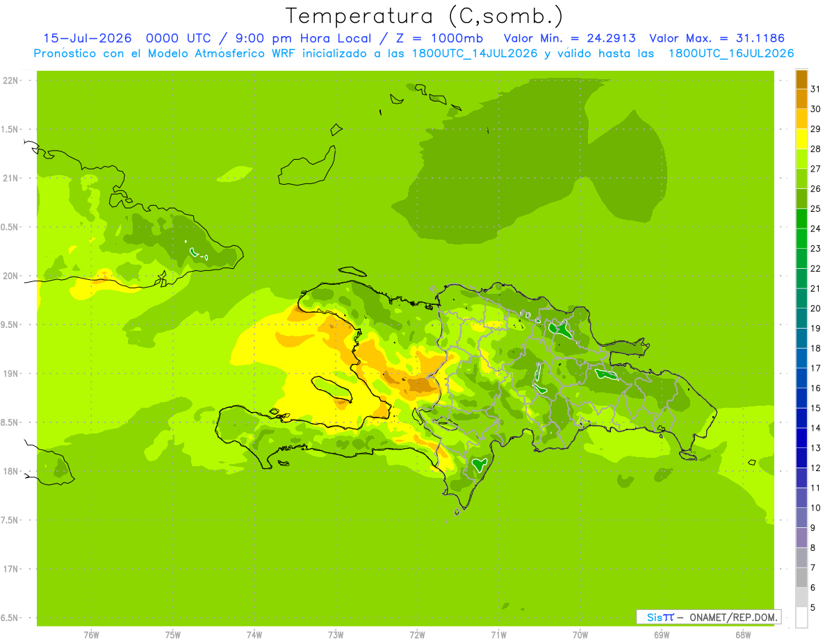Click the '72W' longitude axis label
834x644 pixels.
(417, 635)
